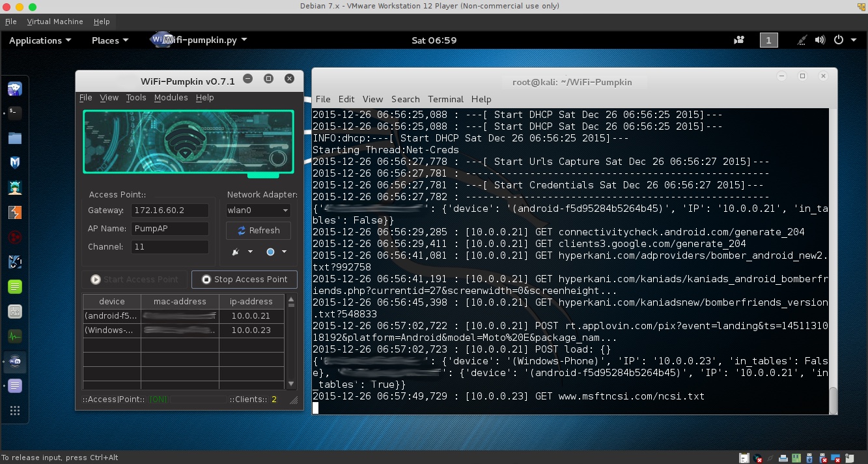Open Armitage from the dock
This screenshot has height=464, width=868.
(15, 188)
